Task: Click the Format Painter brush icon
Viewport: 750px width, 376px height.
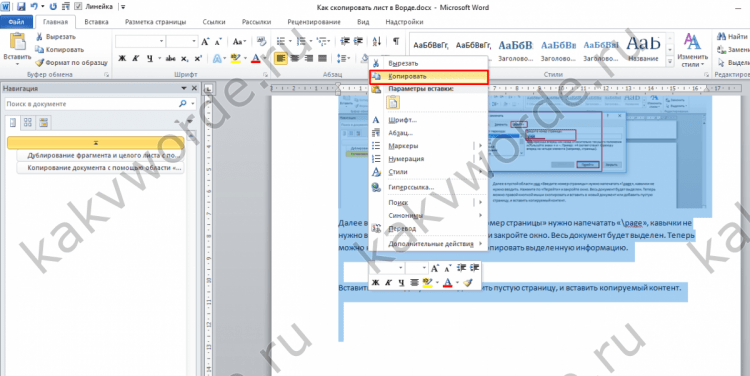Action: pos(39,62)
